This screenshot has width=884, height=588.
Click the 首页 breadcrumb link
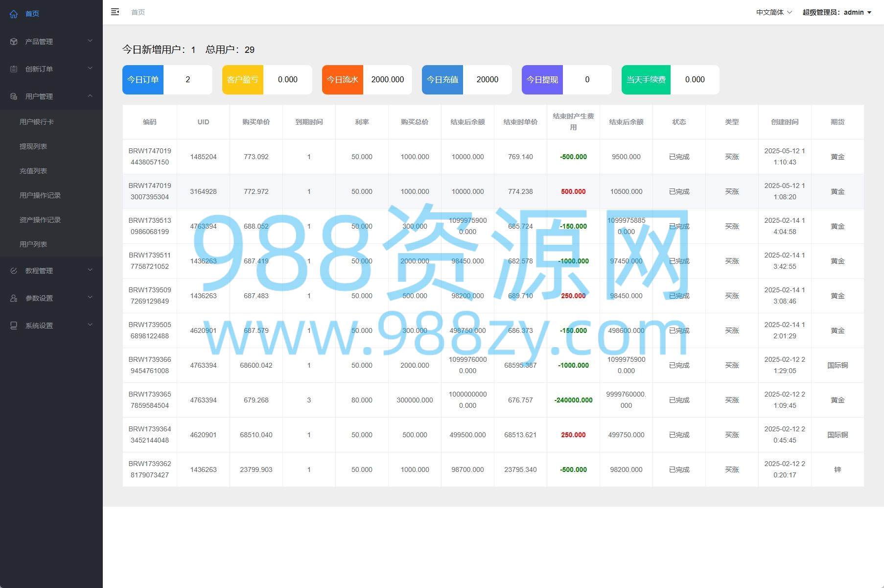(x=138, y=12)
